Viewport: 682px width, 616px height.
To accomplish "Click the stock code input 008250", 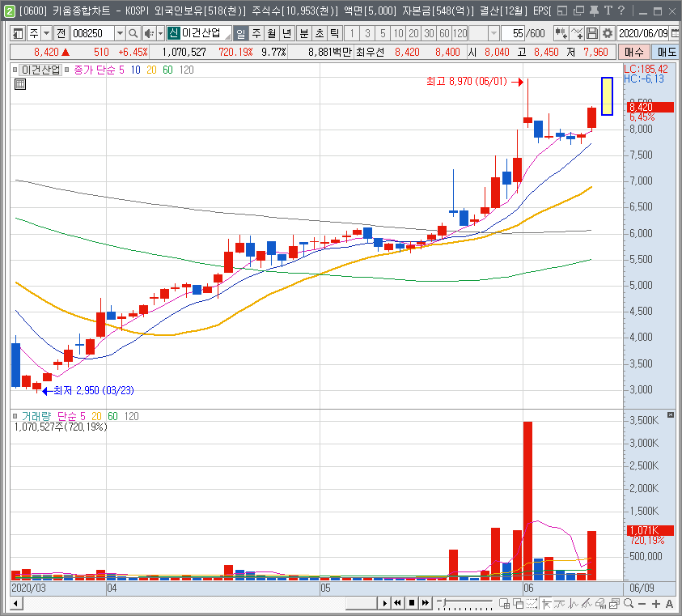I will coord(93,33).
